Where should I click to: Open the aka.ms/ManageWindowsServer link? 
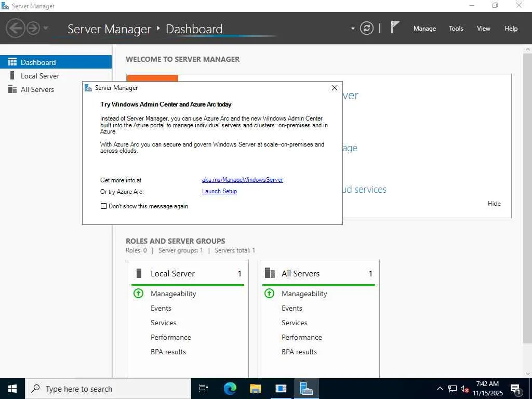(x=242, y=180)
